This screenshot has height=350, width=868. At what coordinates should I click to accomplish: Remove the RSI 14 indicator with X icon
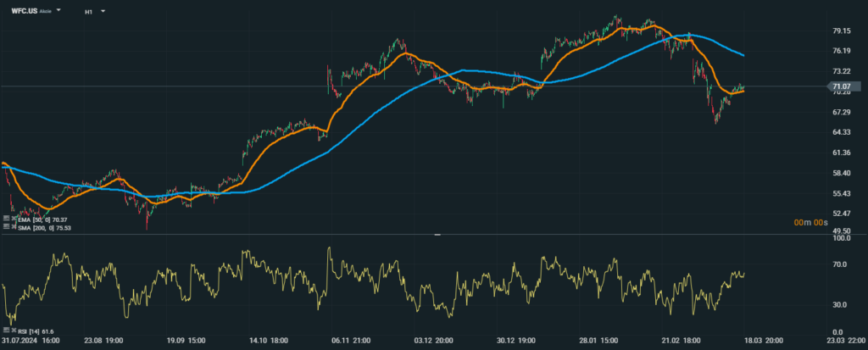(13, 331)
